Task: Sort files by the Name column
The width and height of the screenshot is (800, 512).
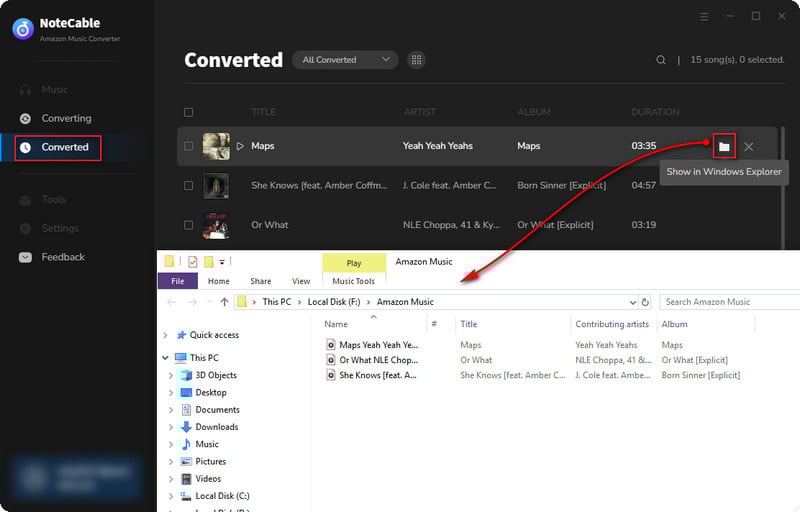Action: pos(336,324)
